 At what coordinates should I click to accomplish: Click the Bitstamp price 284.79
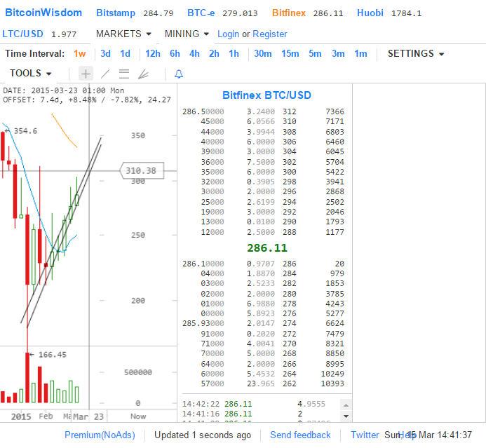click(158, 13)
